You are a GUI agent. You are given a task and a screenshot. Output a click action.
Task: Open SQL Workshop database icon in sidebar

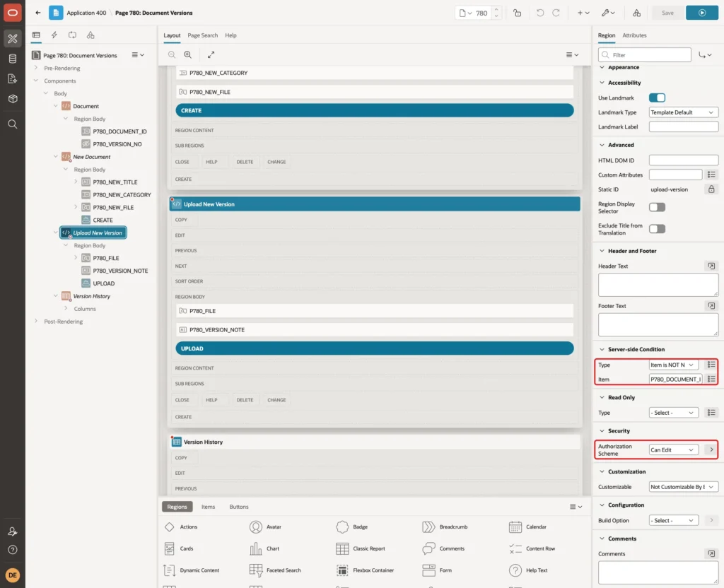(x=13, y=59)
